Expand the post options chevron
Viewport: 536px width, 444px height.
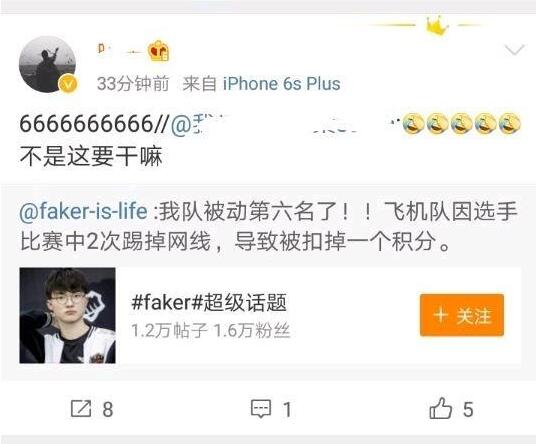pyautogui.click(x=514, y=50)
